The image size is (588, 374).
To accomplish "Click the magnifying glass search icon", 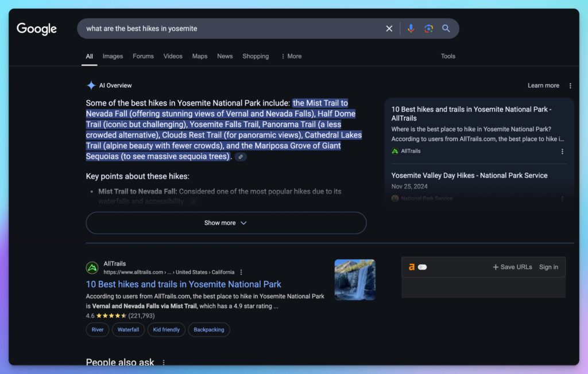I will [x=447, y=28].
